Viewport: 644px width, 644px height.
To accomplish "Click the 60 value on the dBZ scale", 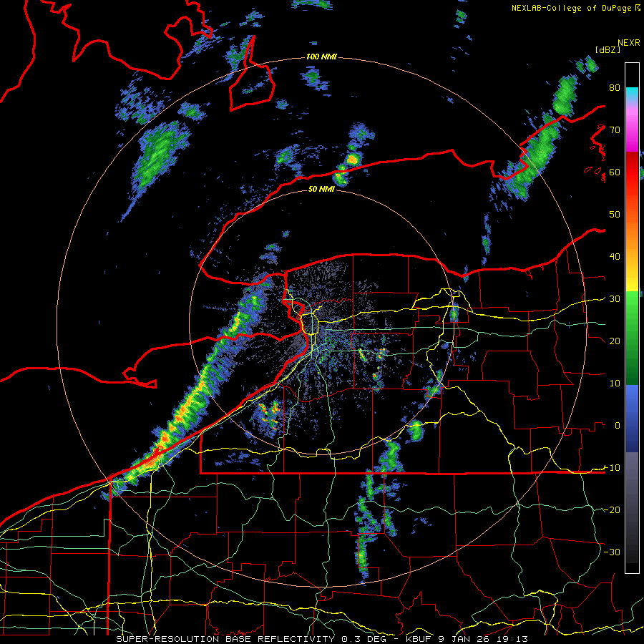I will pos(615,172).
